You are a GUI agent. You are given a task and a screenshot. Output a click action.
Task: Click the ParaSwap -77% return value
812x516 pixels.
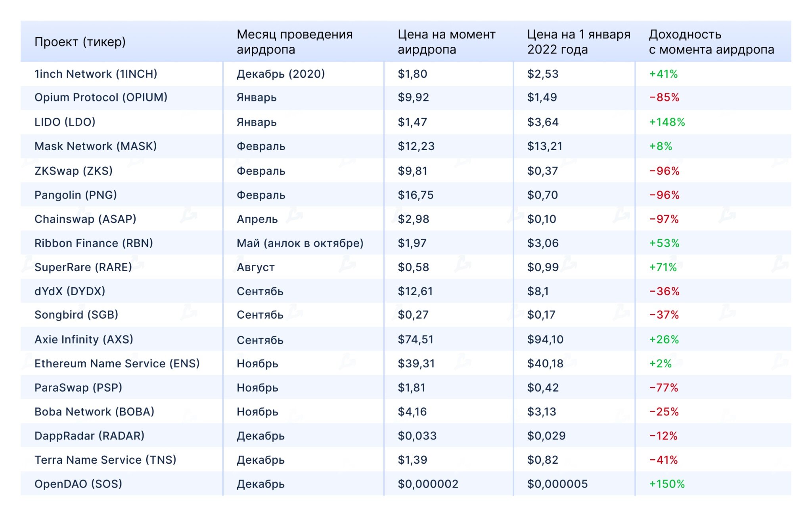point(663,388)
